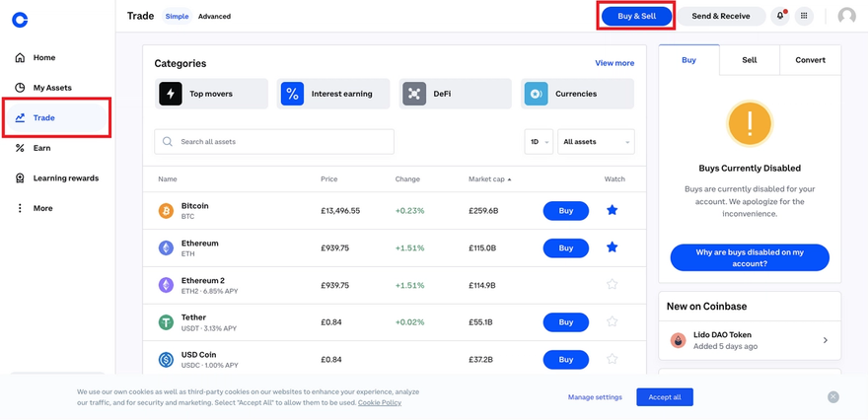This screenshot has width=868, height=420.
Task: Switch to Simple trade mode
Action: 178,16
